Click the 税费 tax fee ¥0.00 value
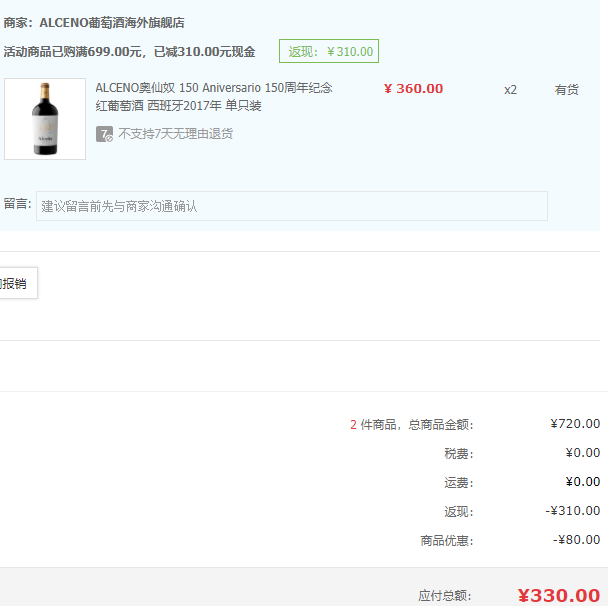Viewport: 608px width, 606px height. pos(583,453)
